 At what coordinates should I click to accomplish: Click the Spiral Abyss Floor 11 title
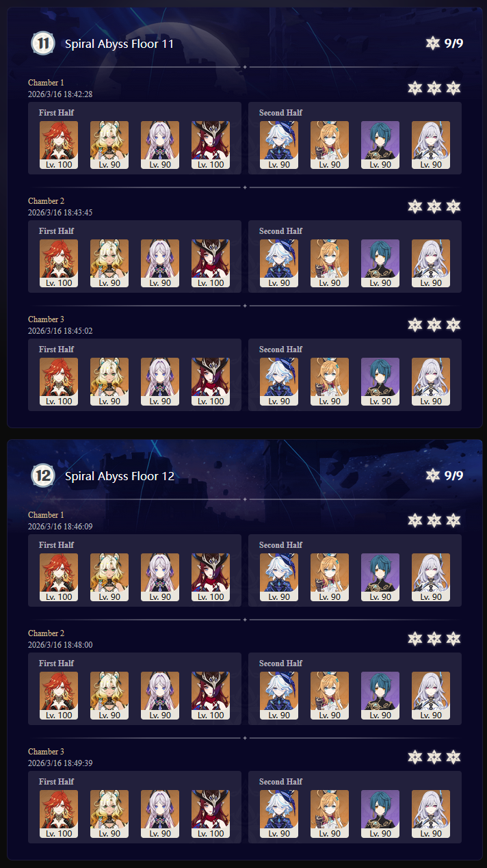[x=119, y=44]
